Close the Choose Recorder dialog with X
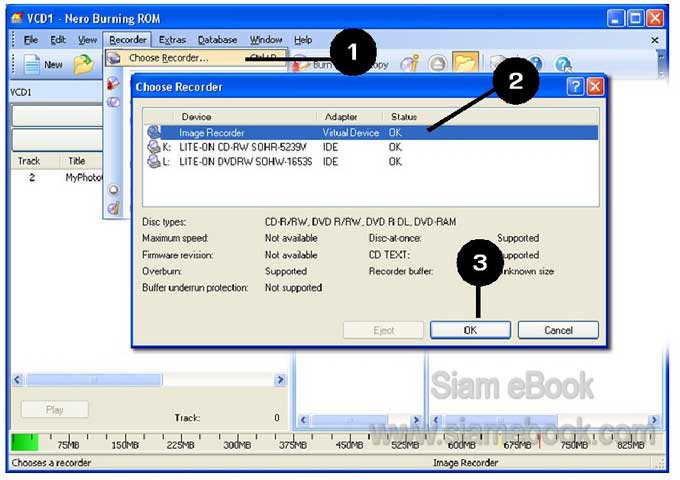This screenshot has width=680, height=480. coord(595,87)
